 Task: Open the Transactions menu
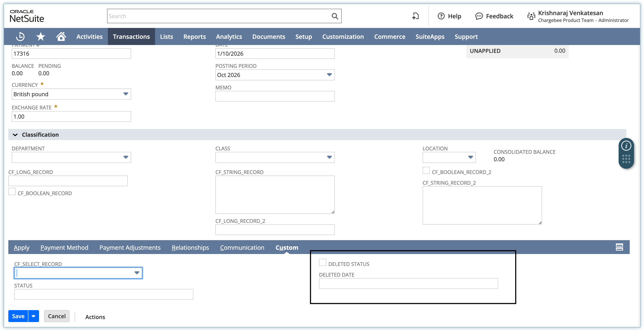(131, 36)
